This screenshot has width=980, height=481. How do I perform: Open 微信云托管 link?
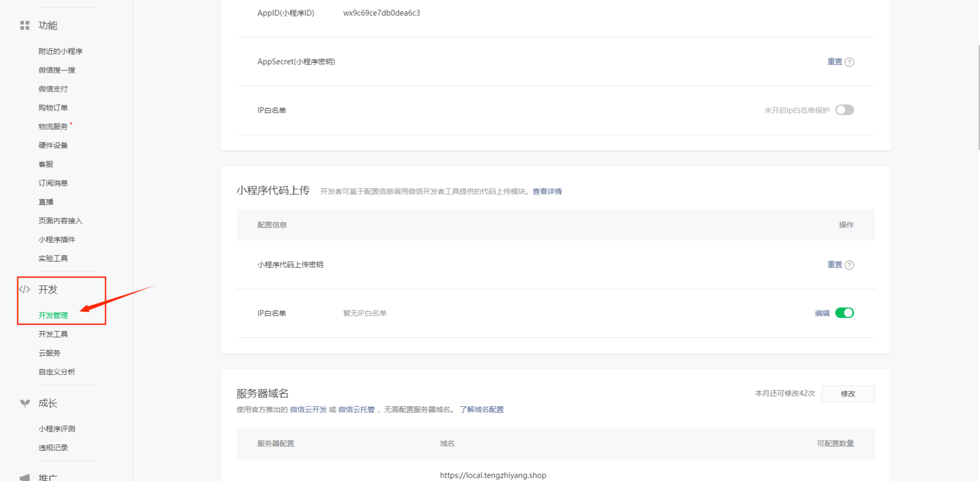tap(357, 409)
